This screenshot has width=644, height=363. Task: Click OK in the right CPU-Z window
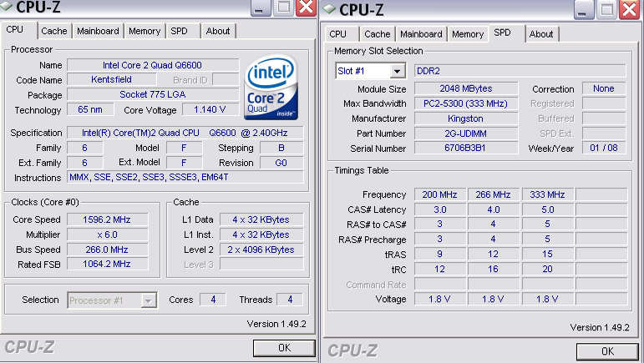(608, 351)
